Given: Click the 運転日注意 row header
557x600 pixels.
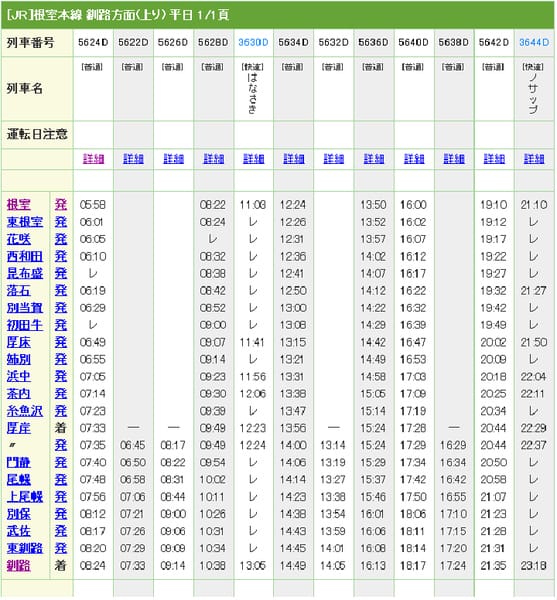Looking at the screenshot, I should 37,134.
